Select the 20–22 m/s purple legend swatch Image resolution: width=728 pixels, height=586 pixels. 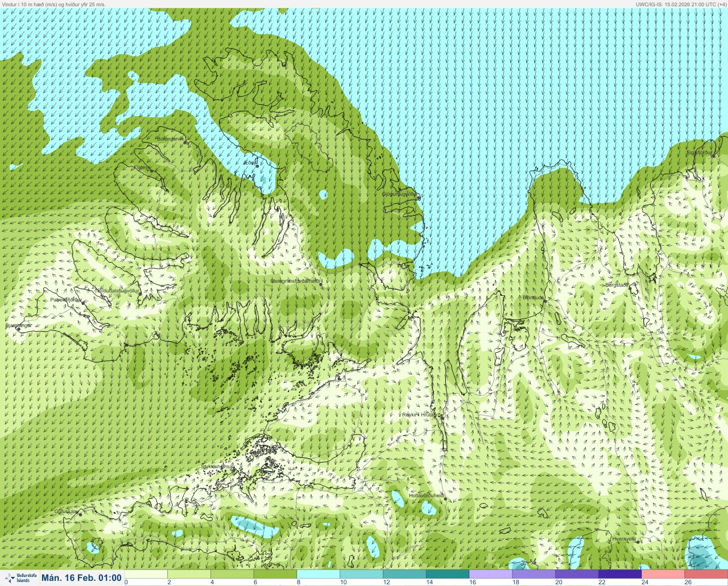coord(578,574)
